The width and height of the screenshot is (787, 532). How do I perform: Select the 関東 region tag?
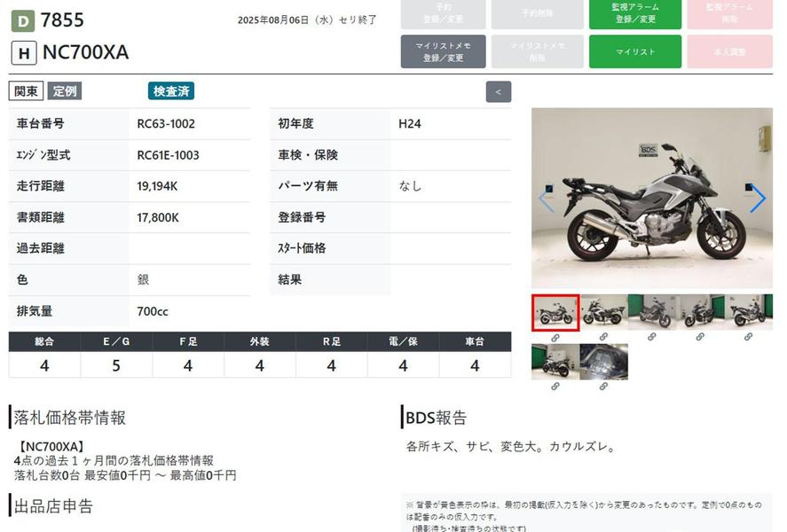coord(27,90)
